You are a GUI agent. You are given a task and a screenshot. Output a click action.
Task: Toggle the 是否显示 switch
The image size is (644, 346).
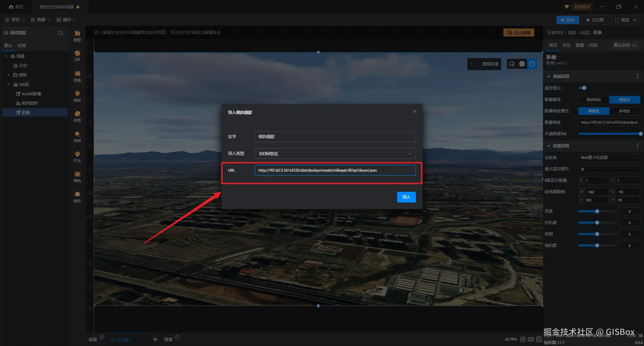(583, 88)
